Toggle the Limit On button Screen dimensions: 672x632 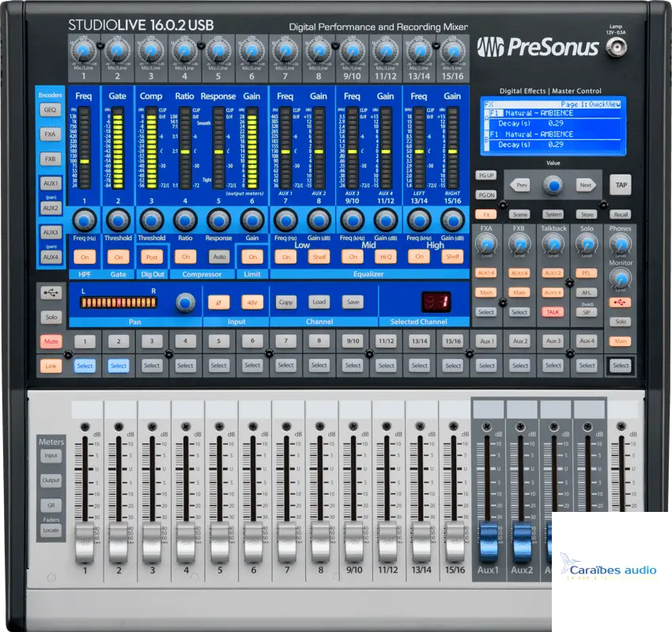tap(252, 257)
